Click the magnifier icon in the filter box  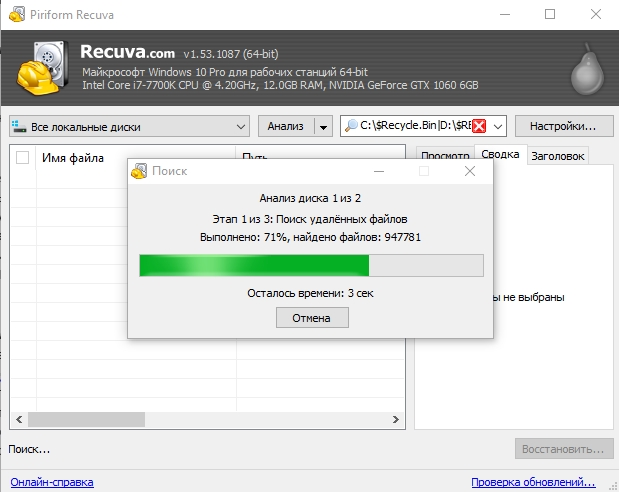pos(351,126)
